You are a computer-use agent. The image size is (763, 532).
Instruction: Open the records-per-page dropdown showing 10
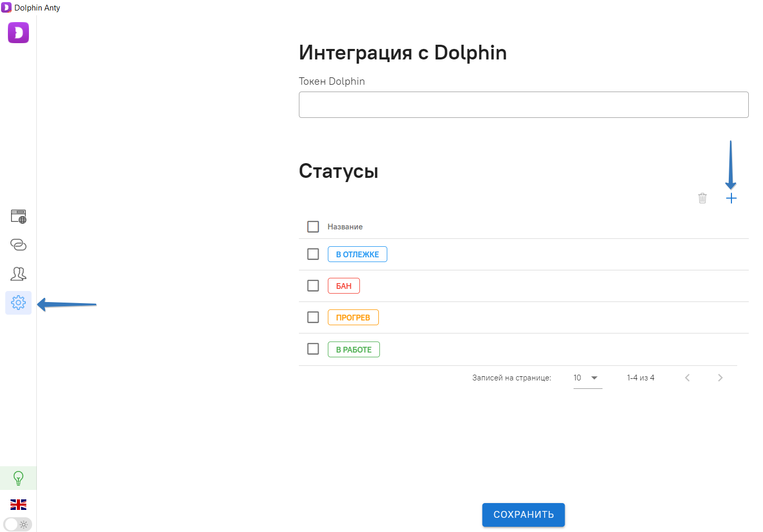point(588,378)
